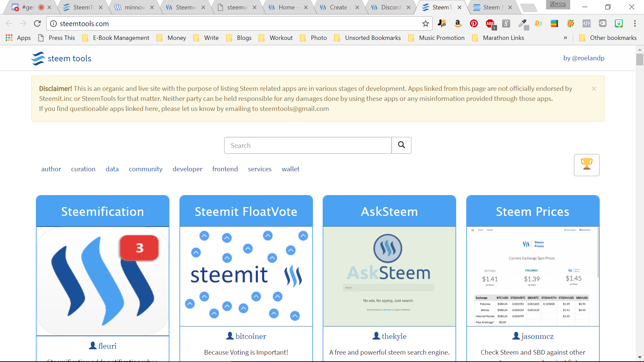Image resolution: width=644 pixels, height=362 pixels.
Task: Open the Music Promotion bookmark folder
Action: tap(436, 38)
